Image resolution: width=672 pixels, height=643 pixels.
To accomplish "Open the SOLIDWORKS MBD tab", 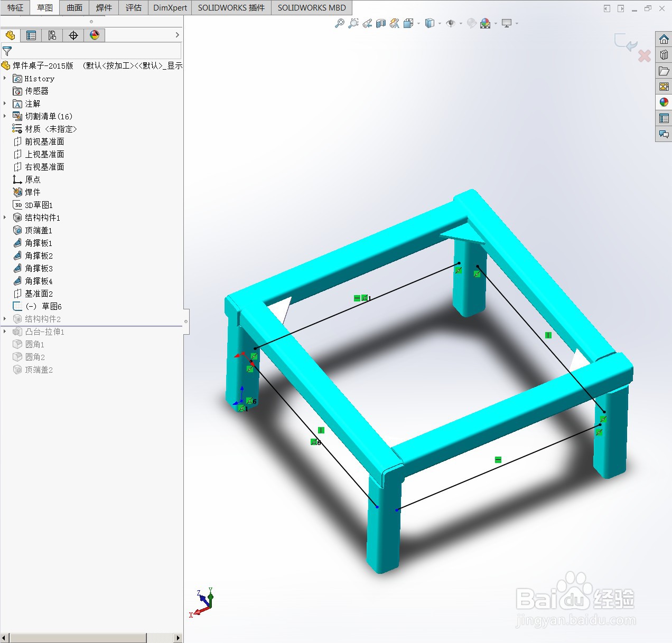I will (x=312, y=8).
